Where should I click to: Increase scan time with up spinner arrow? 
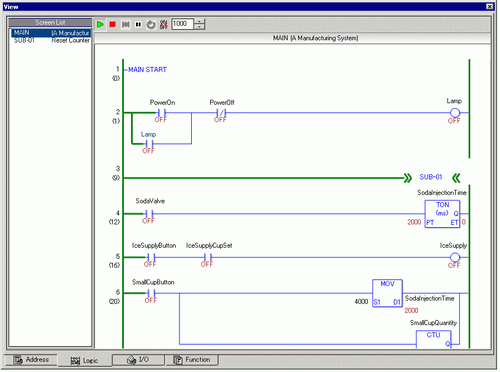(199, 22)
